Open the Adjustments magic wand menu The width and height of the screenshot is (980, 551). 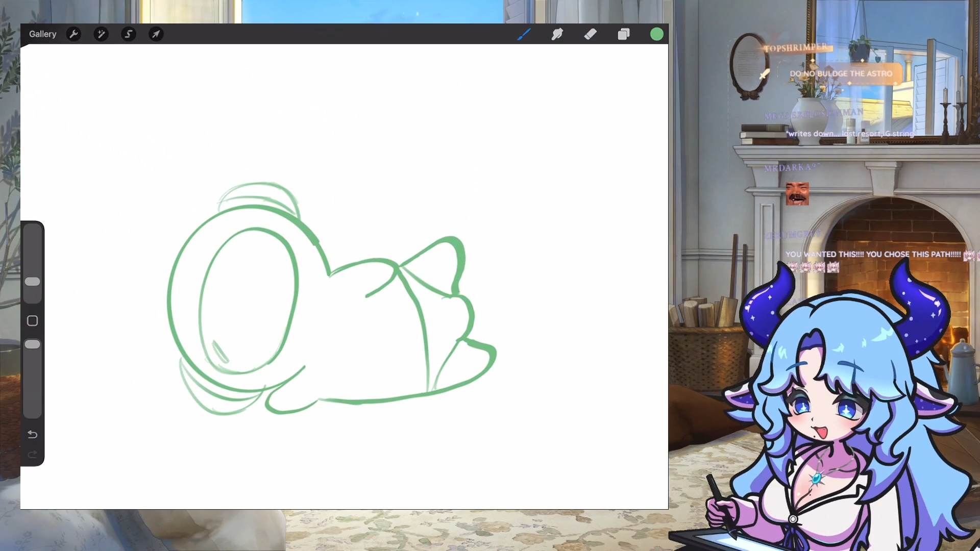coord(101,34)
